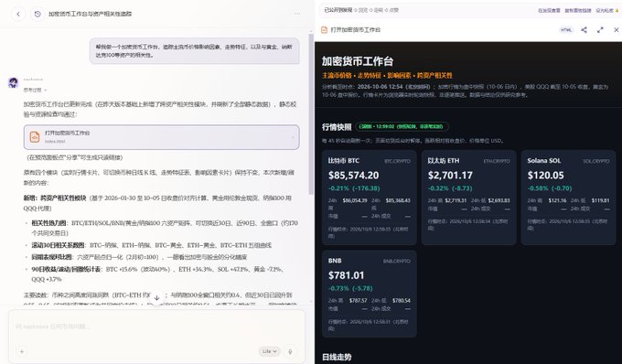Click the plus attachment icon

22,351
